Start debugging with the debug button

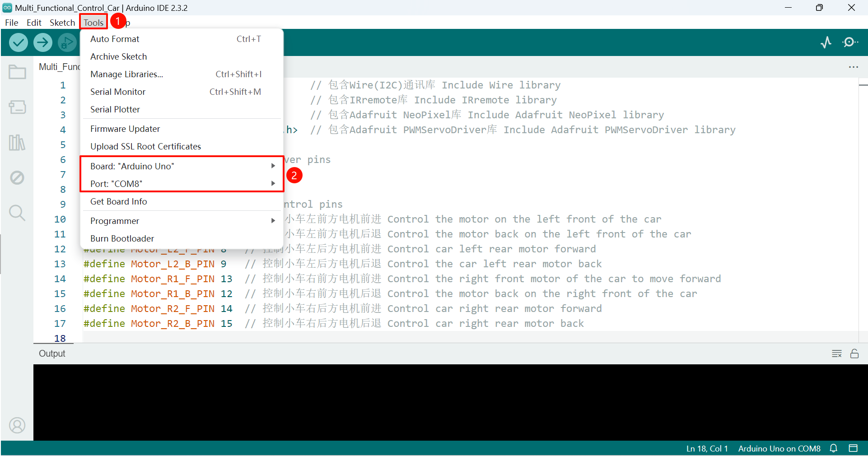pyautogui.click(x=67, y=42)
